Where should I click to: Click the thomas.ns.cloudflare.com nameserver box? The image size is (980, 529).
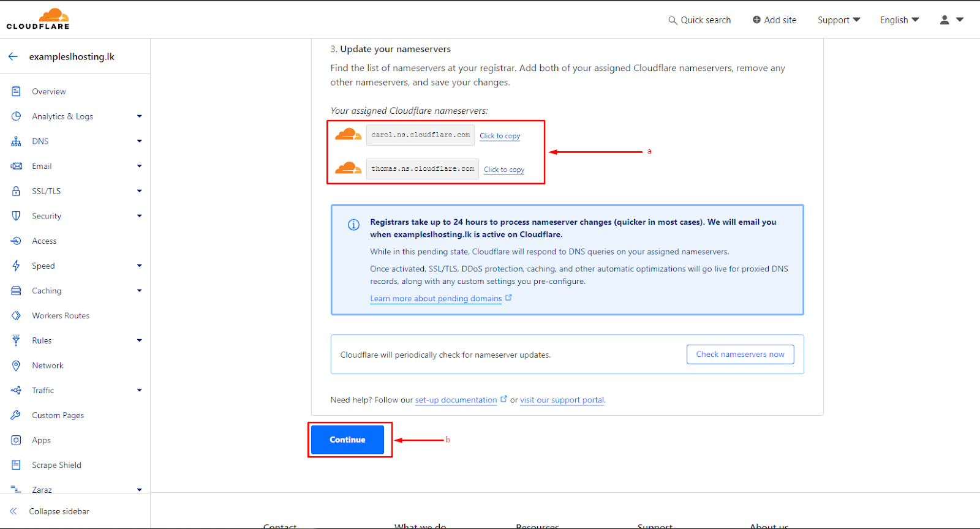coord(423,169)
